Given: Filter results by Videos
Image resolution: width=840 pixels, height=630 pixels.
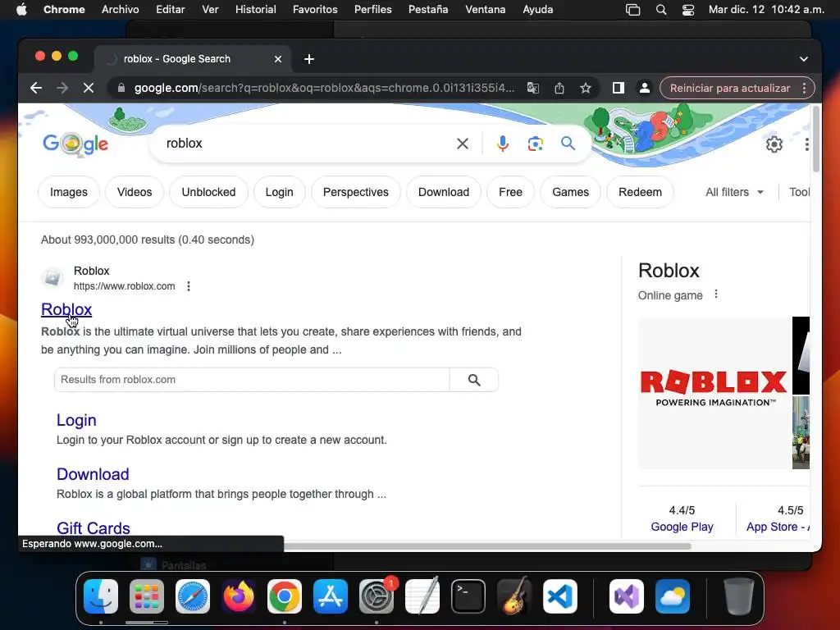Looking at the screenshot, I should tap(135, 192).
